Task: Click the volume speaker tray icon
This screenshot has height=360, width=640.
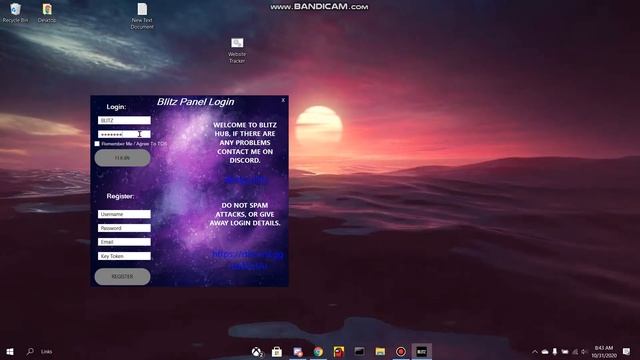Action: (x=584, y=351)
